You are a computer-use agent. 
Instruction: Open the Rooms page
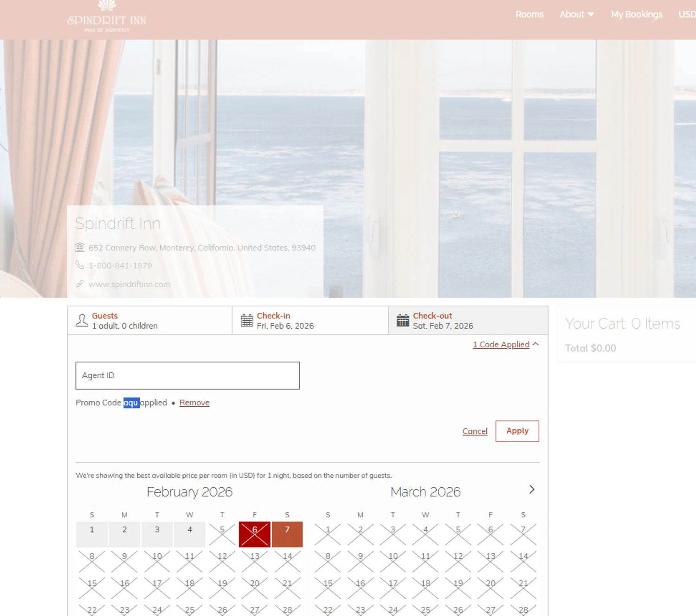click(529, 14)
